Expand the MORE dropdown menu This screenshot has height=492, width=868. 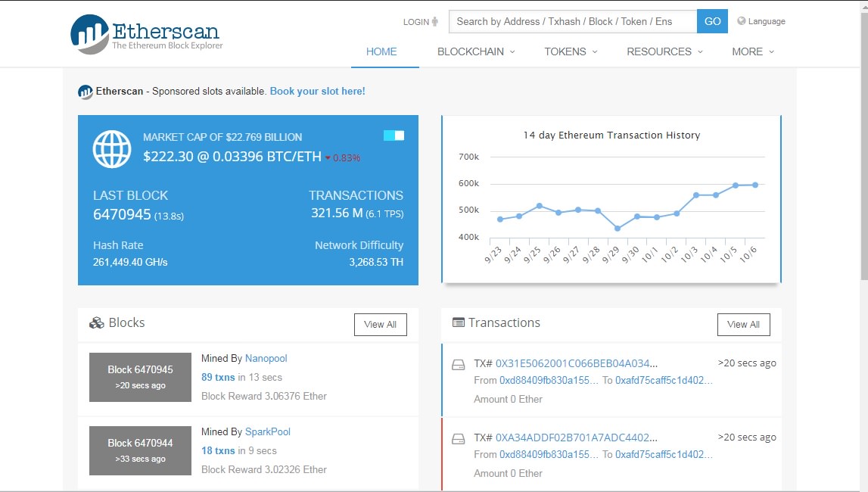click(753, 51)
